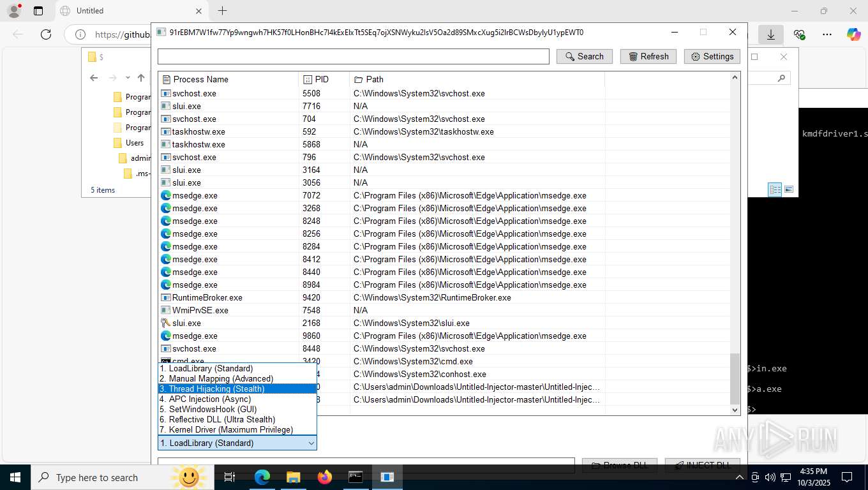The image size is (868, 490).
Task: Open Edge browser essentials heart icon
Action: point(799,34)
